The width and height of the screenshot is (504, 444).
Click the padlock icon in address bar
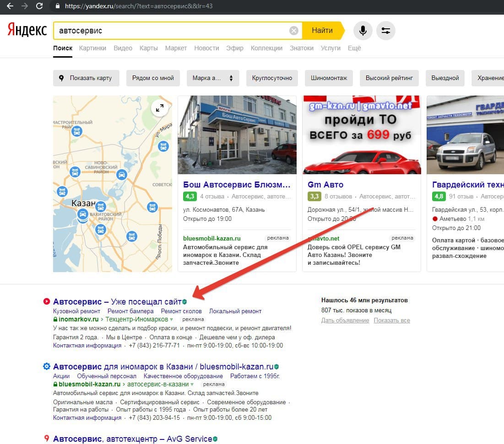coord(58,6)
